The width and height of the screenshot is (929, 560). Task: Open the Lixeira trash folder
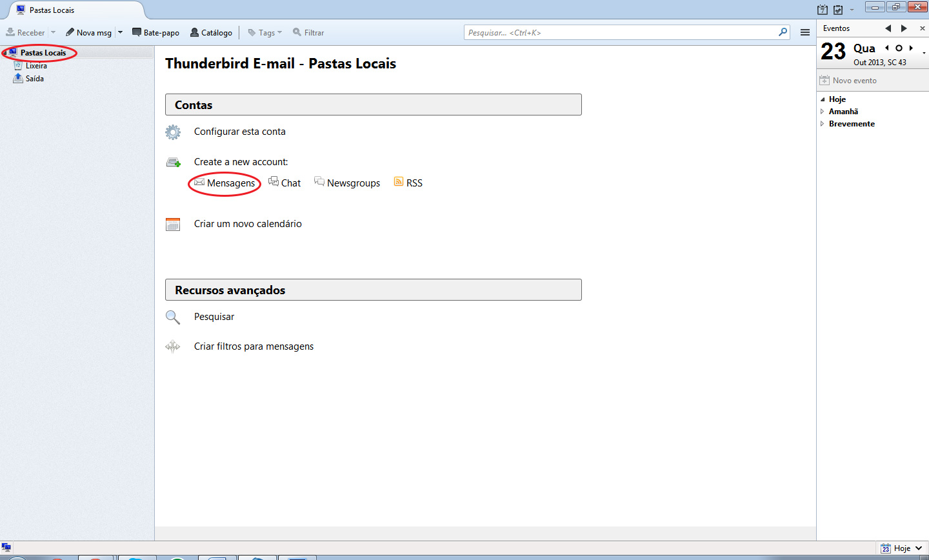point(36,66)
